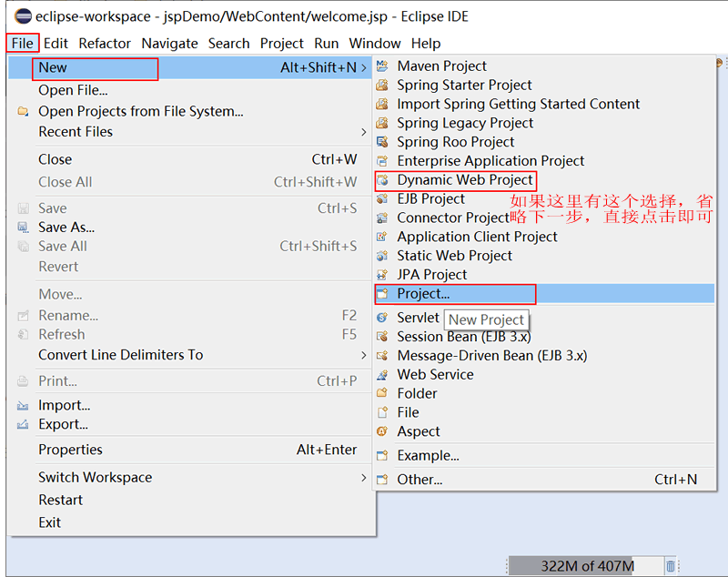Screen dimensions: 728x577
Task: Open the Help menu
Action: point(426,43)
